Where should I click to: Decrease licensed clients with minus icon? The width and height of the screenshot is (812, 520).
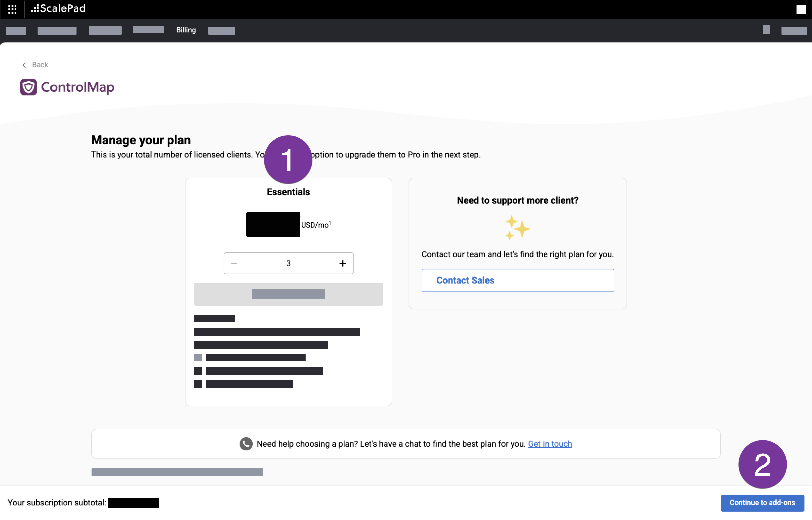click(x=234, y=263)
